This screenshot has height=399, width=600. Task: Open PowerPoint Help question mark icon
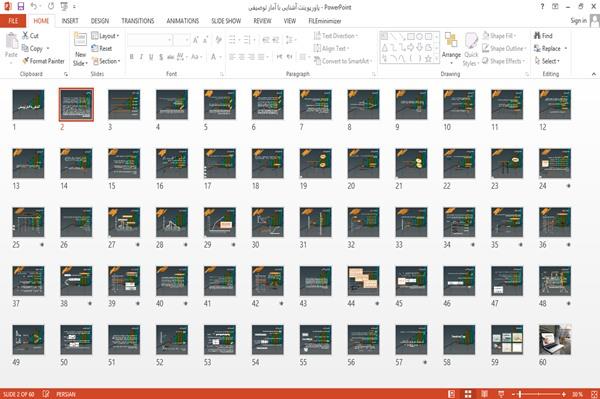[542, 7]
